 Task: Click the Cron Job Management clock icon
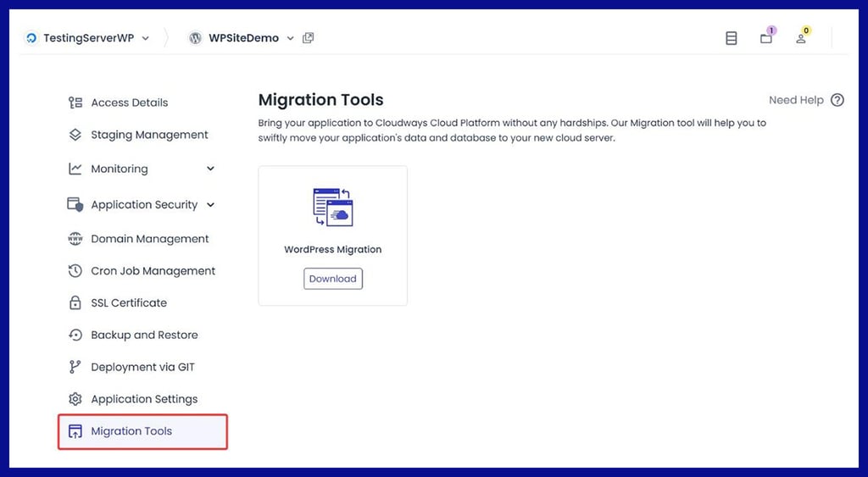click(75, 270)
